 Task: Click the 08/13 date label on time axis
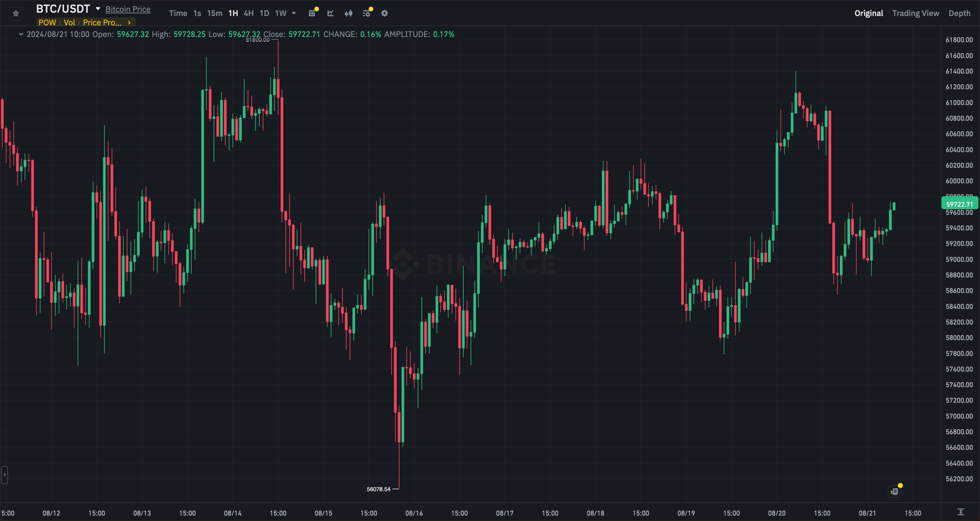pyautogui.click(x=142, y=513)
